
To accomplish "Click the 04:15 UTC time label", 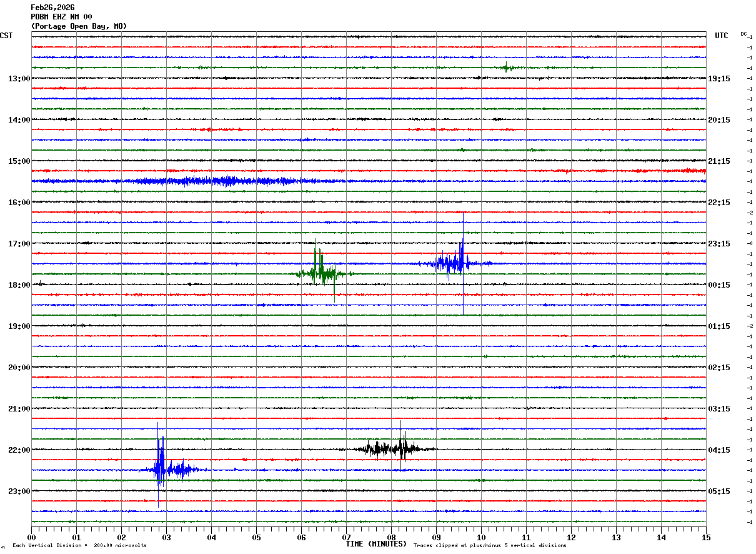I will click(x=719, y=450).
